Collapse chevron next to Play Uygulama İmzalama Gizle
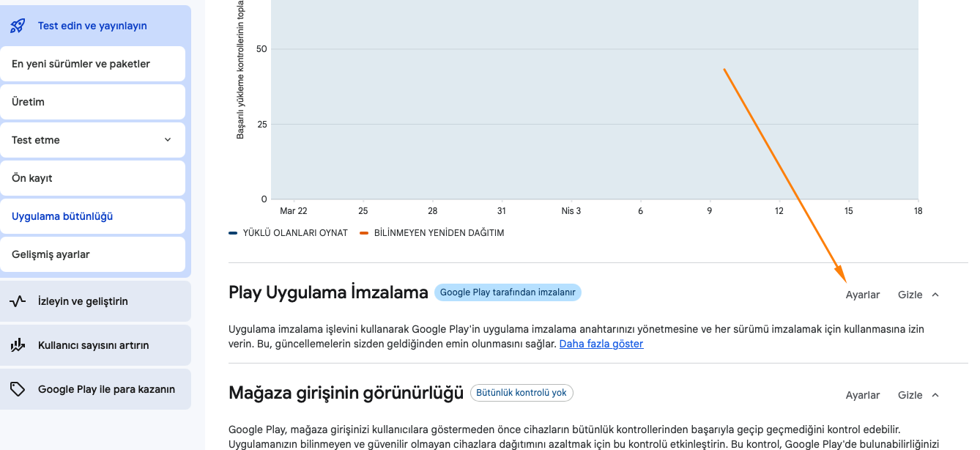Viewport: 980px width, 450px height. pos(935,295)
